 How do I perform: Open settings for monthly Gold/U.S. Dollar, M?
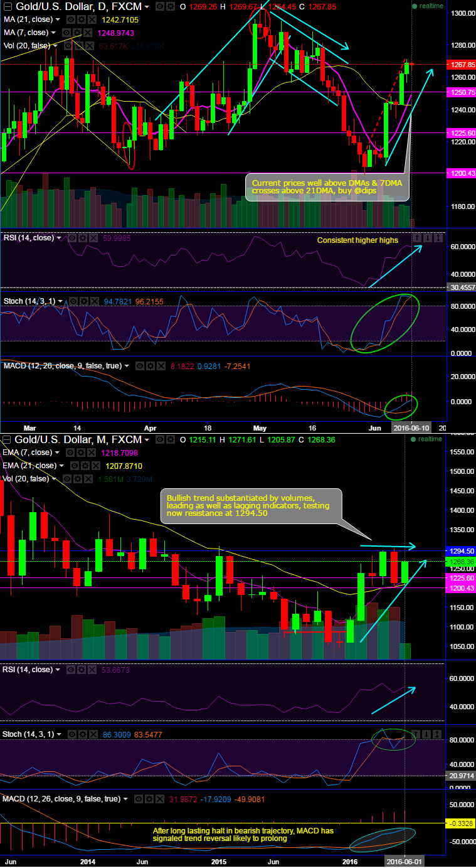171,439
